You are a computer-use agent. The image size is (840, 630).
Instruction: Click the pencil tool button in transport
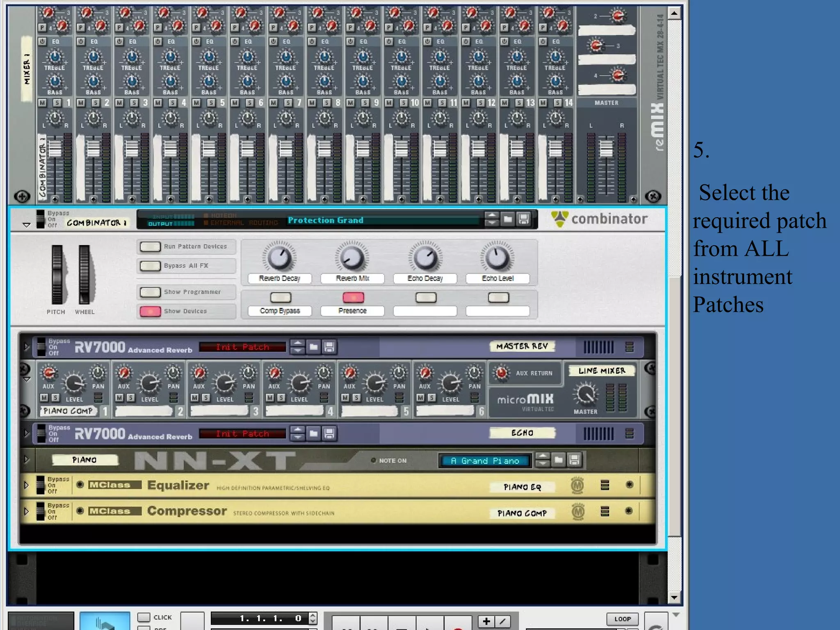502,621
